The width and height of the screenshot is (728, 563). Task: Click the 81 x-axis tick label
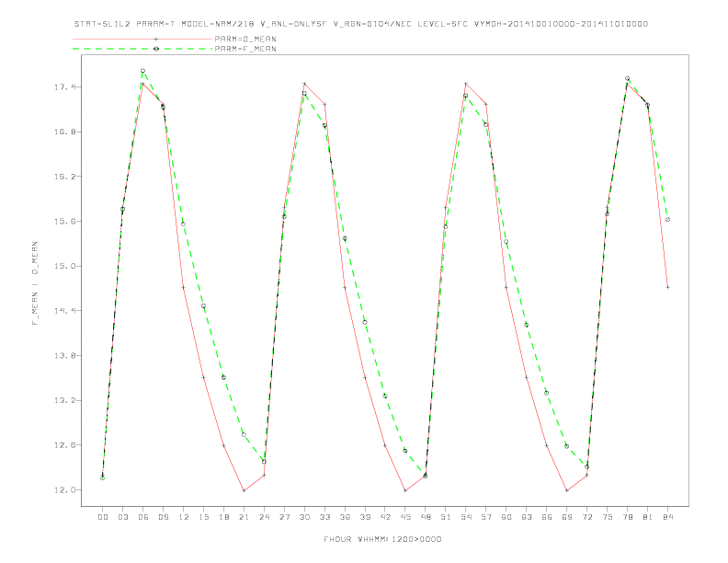pos(648,517)
